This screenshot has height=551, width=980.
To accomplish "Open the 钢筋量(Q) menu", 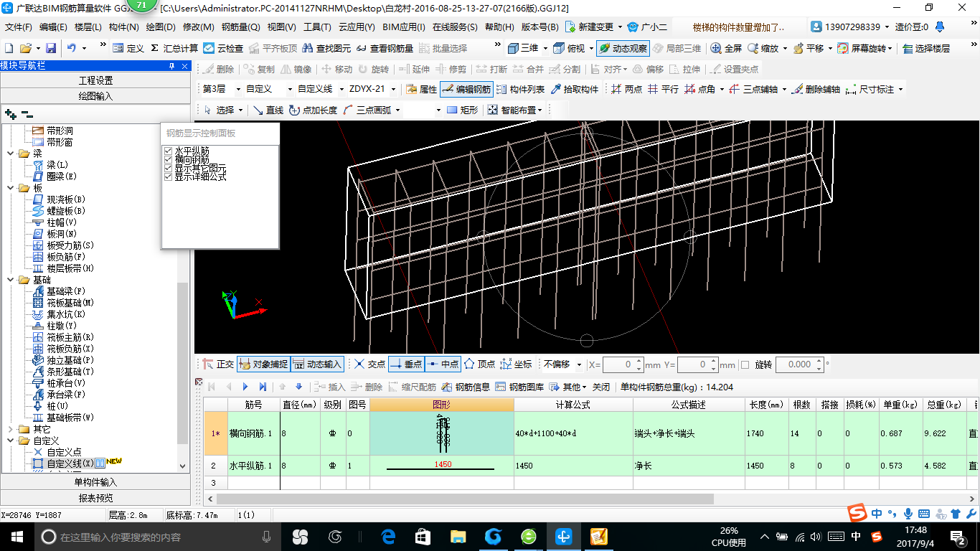I will [x=240, y=27].
